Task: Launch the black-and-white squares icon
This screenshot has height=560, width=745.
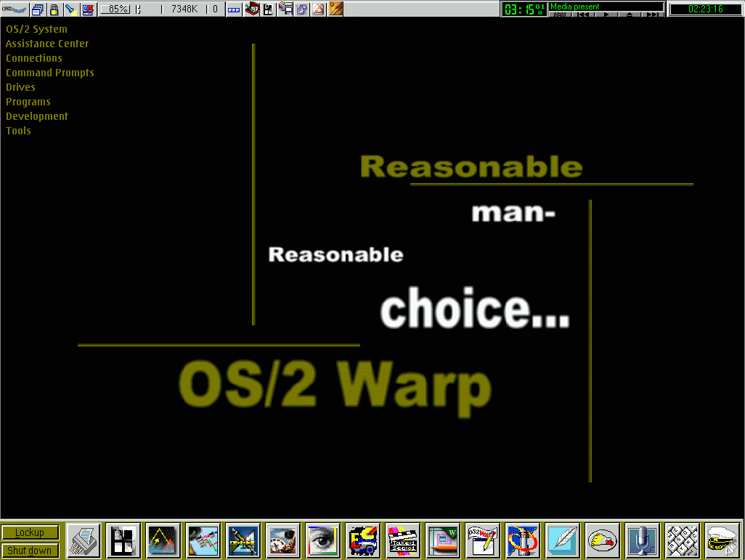Action: pyautogui.click(x=123, y=540)
